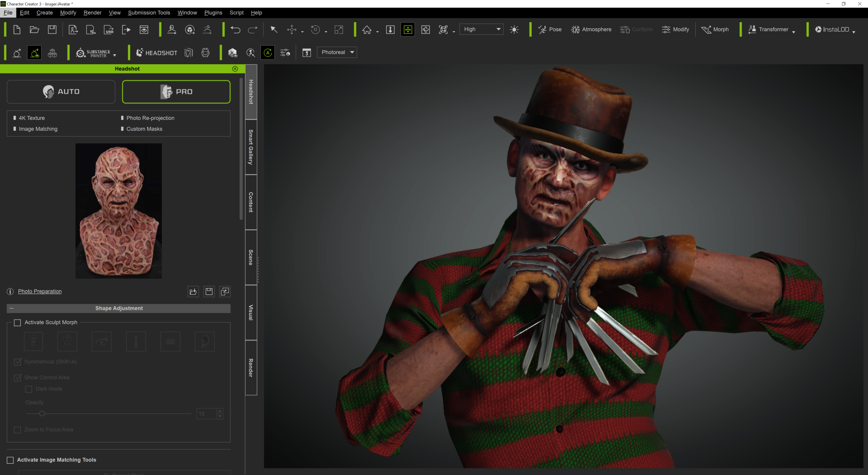Click the Modify toolbar button
This screenshot has width=868, height=475.
(x=675, y=30)
